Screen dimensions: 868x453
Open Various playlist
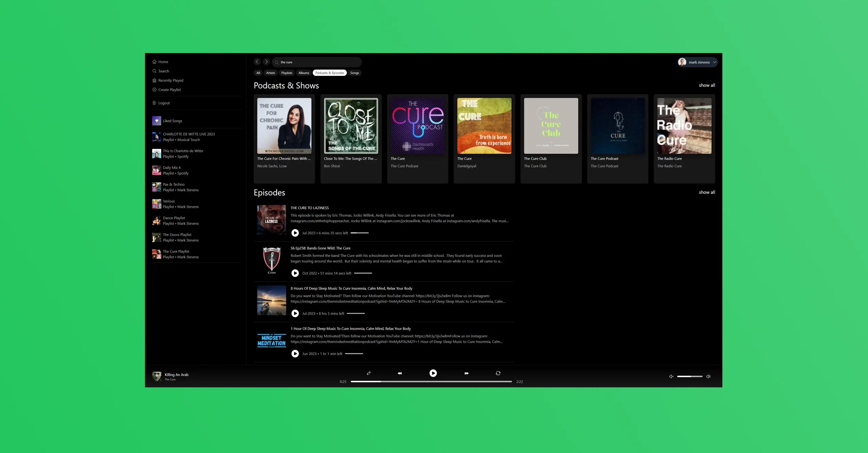[x=196, y=204]
